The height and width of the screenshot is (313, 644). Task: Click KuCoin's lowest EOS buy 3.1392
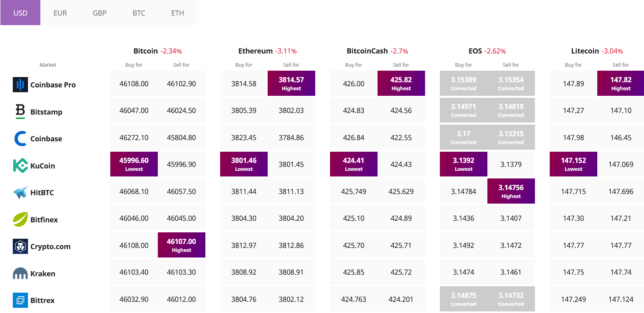[463, 164]
